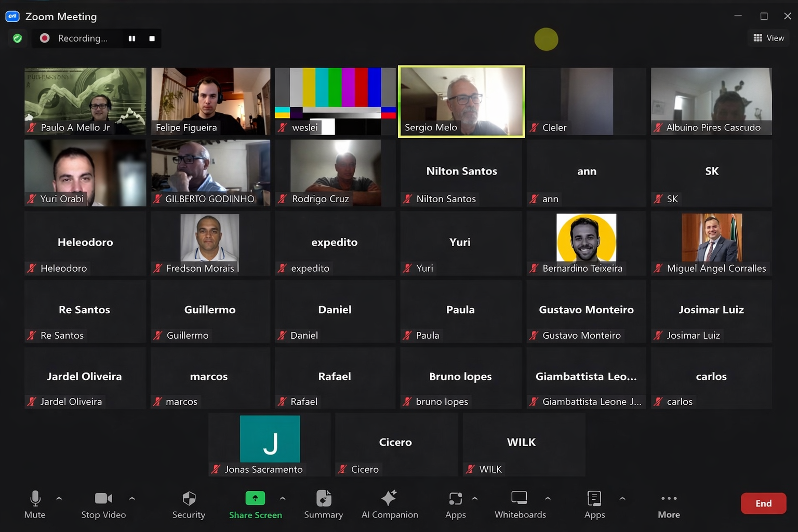Mute the microphone
This screenshot has width=798, height=532.
[35, 499]
